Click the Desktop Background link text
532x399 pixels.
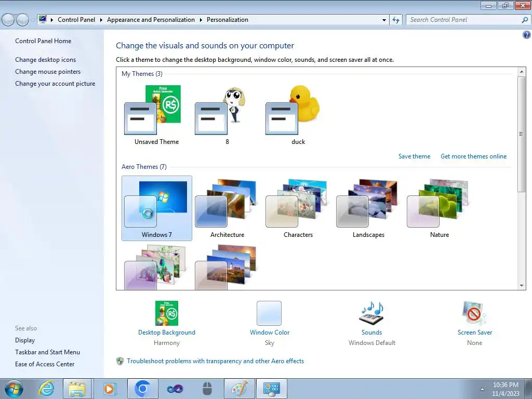click(167, 332)
